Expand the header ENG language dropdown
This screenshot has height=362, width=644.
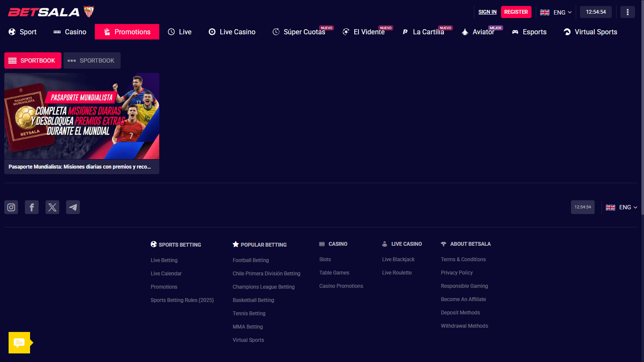point(556,12)
